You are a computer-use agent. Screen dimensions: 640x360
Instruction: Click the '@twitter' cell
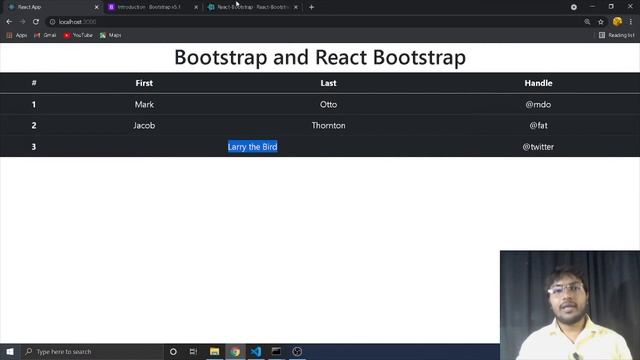[538, 147]
